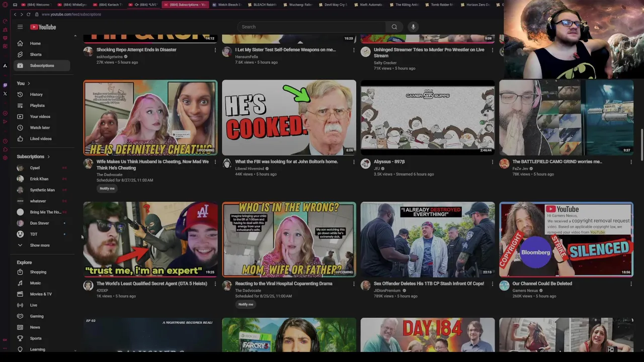644x362 pixels.
Task: Open Movies & TV in Explore
Action: (42, 294)
